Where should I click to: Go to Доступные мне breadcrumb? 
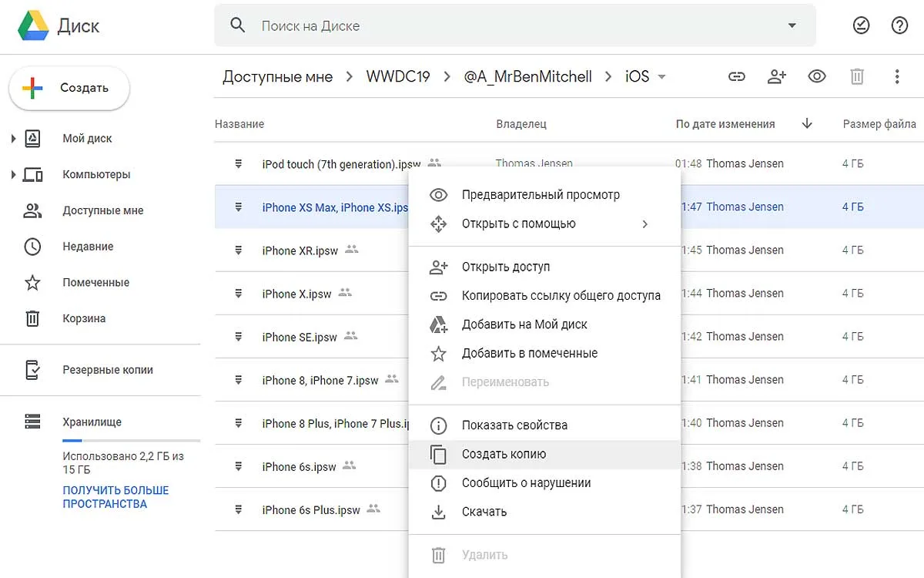278,76
